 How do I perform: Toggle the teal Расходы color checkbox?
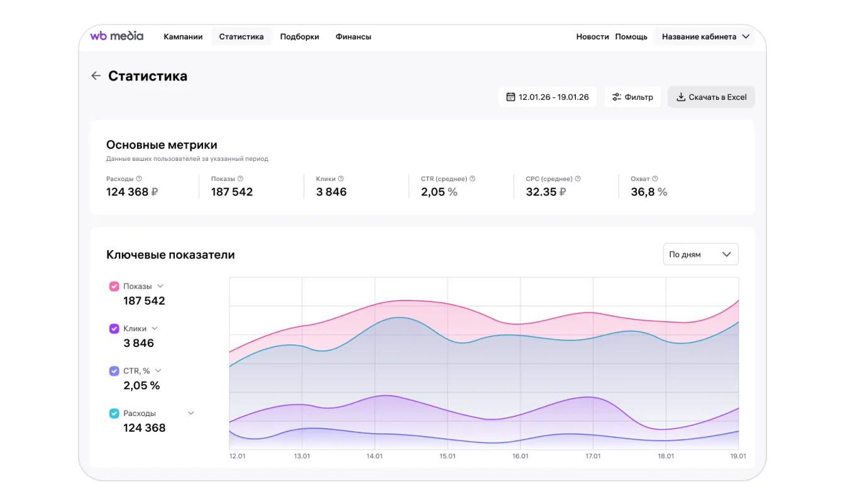114,414
